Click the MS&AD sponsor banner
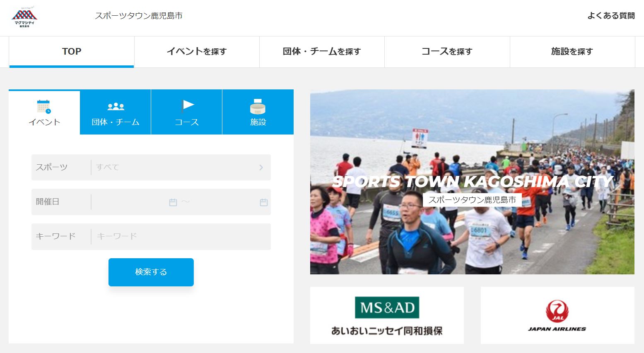 [x=387, y=315]
